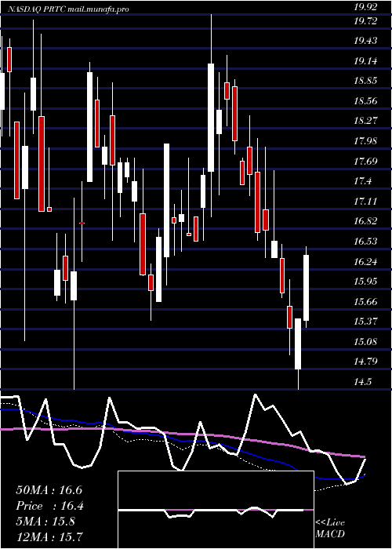This screenshot has height=549, width=392.
Task: Click inside the MACD histogram inset box
Action: (x=216, y=510)
